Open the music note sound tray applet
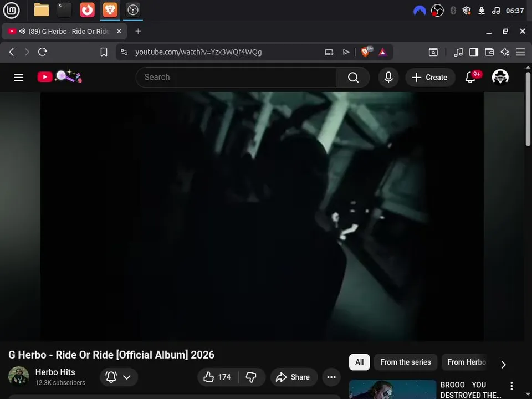The image size is (532, 399). pyautogui.click(x=495, y=11)
